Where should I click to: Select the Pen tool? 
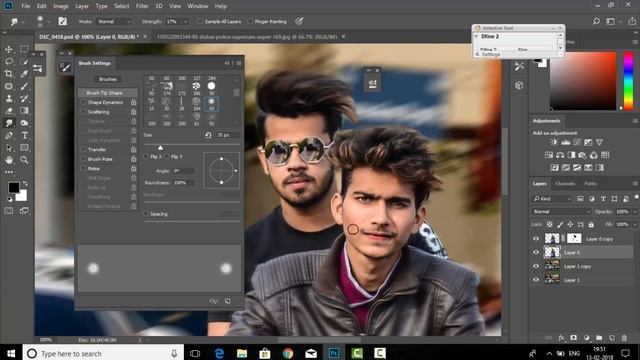pos(9,135)
